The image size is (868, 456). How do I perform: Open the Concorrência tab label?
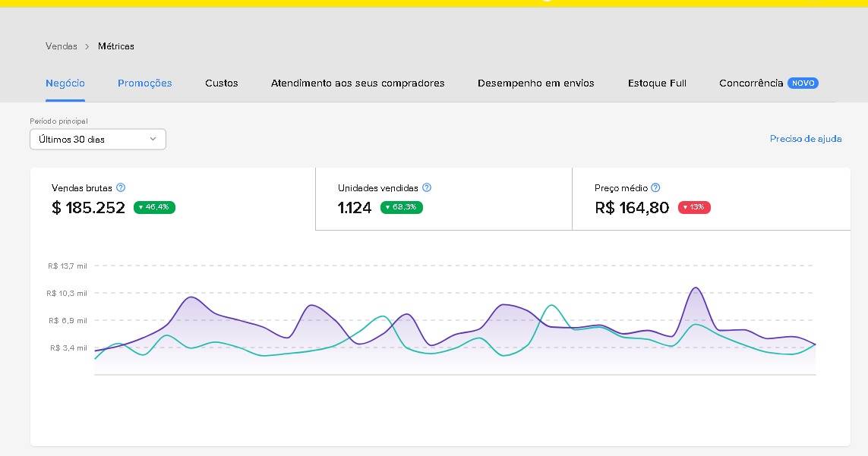click(750, 83)
